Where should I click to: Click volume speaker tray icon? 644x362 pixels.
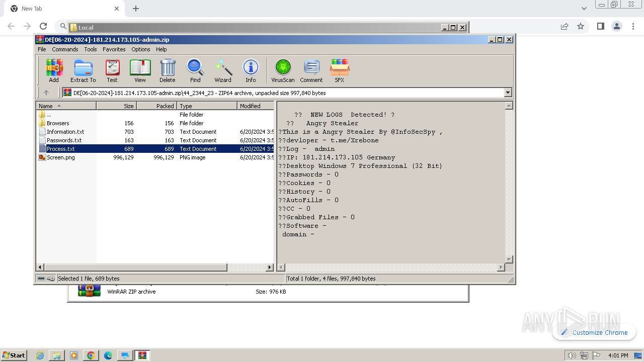(x=572, y=355)
